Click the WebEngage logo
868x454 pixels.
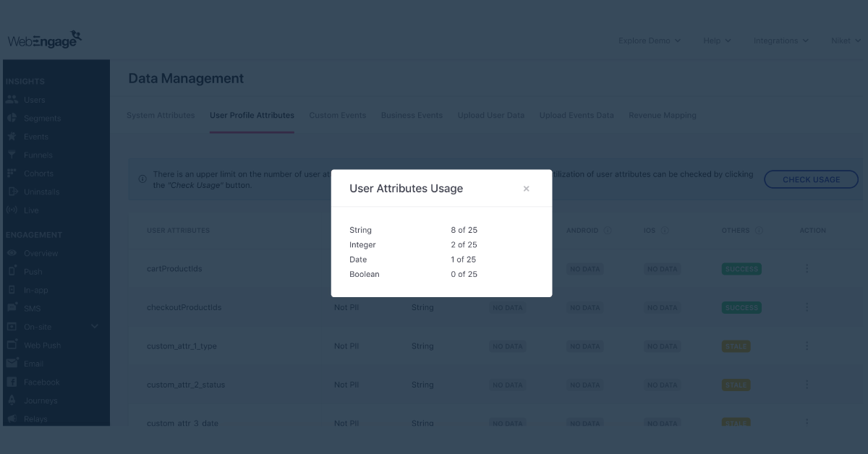click(x=45, y=40)
